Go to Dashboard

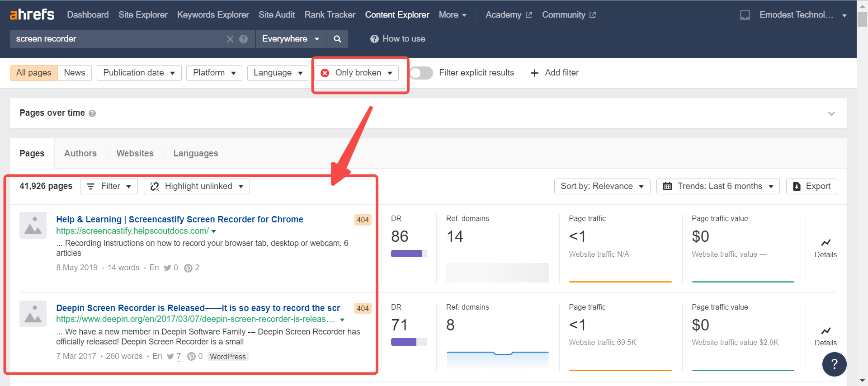tap(88, 15)
